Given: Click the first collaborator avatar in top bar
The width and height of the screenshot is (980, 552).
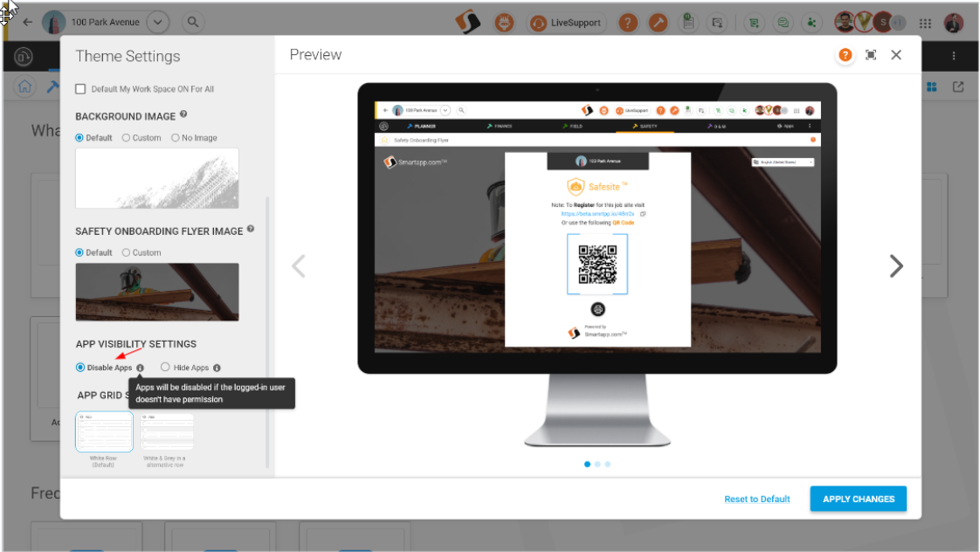Looking at the screenshot, I should click(x=845, y=23).
